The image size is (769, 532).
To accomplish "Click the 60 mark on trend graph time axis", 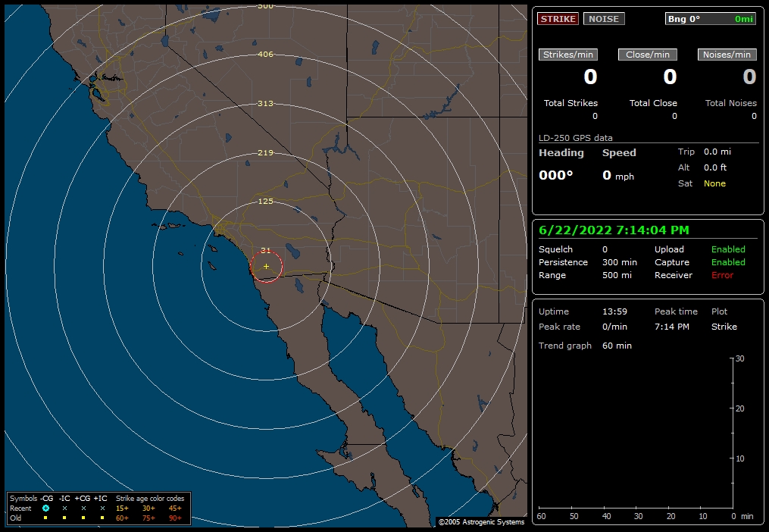I will pyautogui.click(x=541, y=516).
